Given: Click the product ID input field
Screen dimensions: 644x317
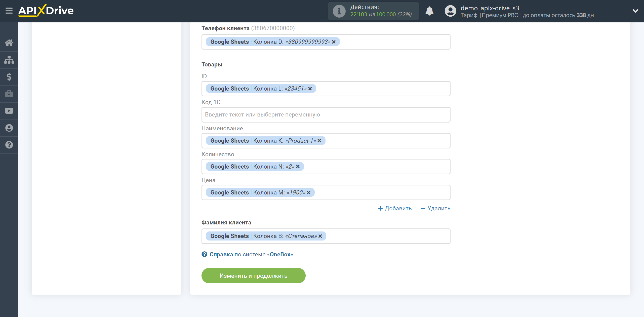Looking at the screenshot, I should (326, 89).
